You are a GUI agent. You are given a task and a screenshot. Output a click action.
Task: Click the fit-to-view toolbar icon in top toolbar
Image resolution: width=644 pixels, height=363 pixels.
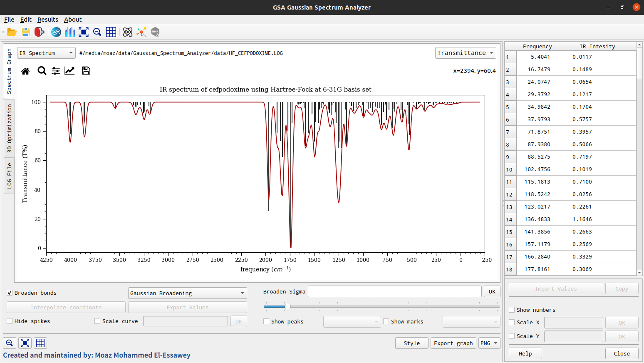84,32
